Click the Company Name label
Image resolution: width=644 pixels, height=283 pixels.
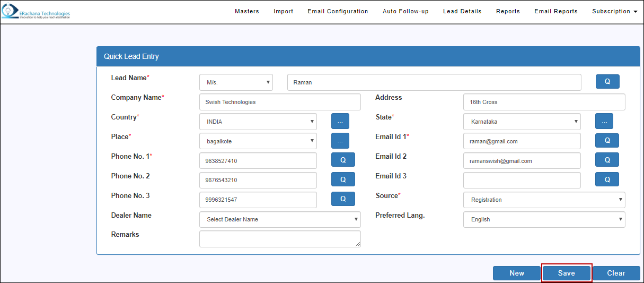coord(137,98)
